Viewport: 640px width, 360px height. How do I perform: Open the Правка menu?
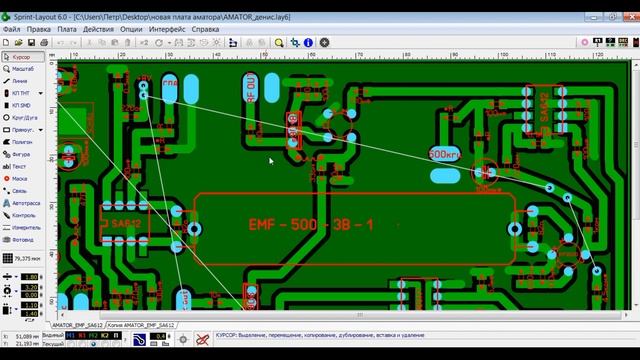(39, 29)
